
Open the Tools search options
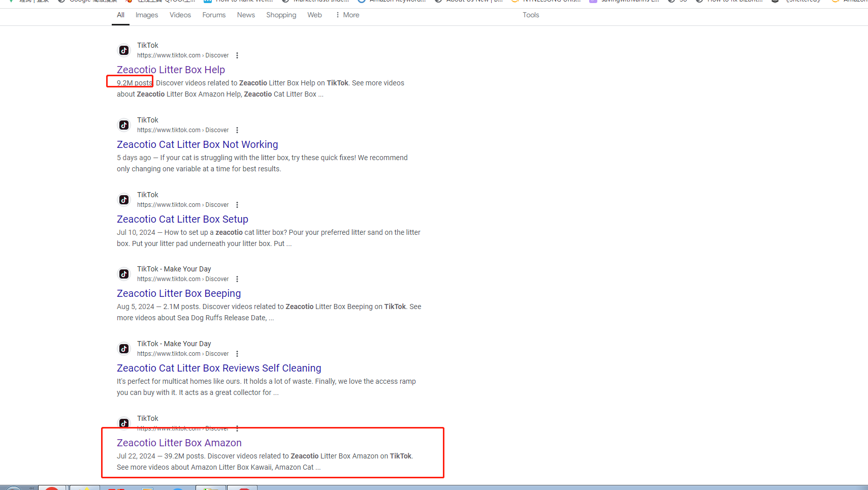pos(531,15)
